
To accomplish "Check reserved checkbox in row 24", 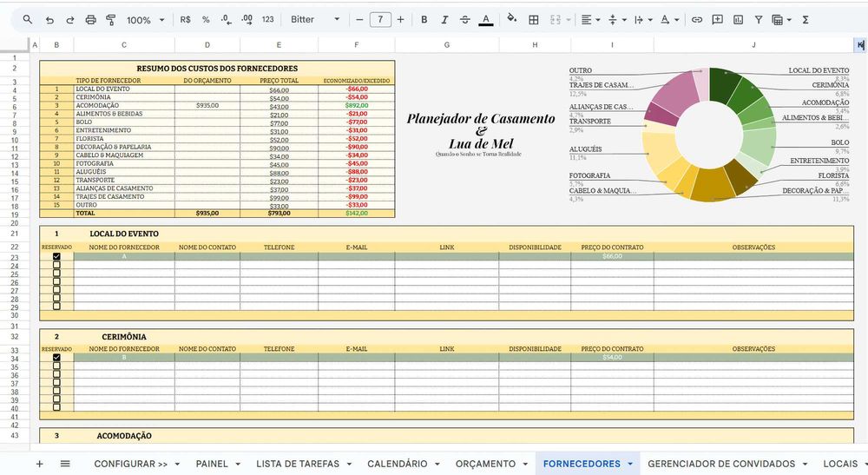I will point(56,265).
